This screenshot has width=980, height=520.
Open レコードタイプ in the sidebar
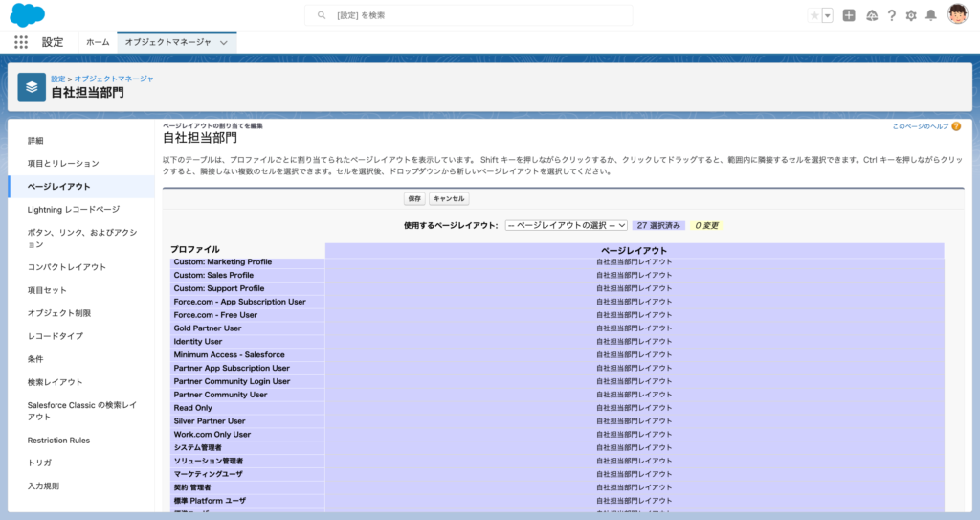(81, 336)
